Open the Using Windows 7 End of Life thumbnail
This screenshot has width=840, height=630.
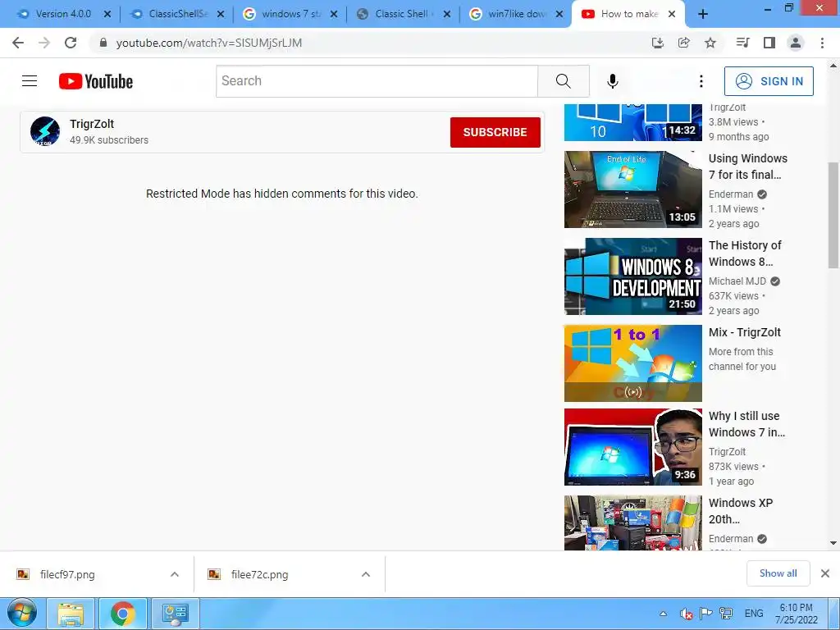tap(632, 189)
